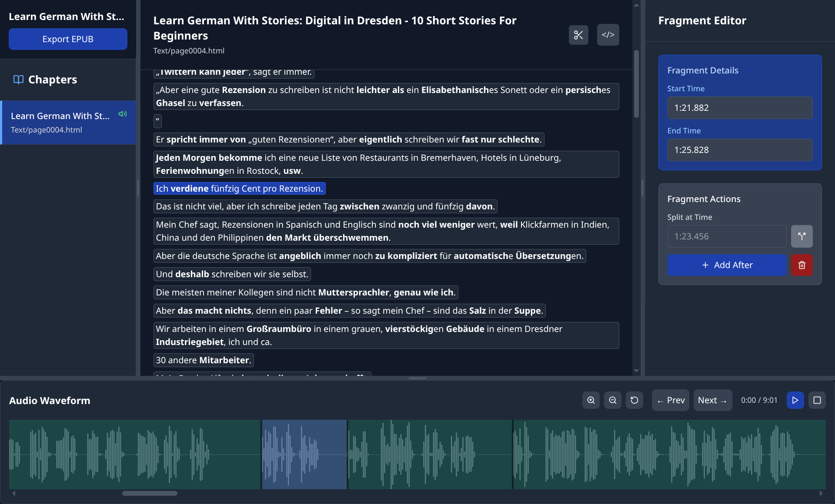835x504 pixels.
Task: Delete fragment with red trash icon
Action: point(802,265)
